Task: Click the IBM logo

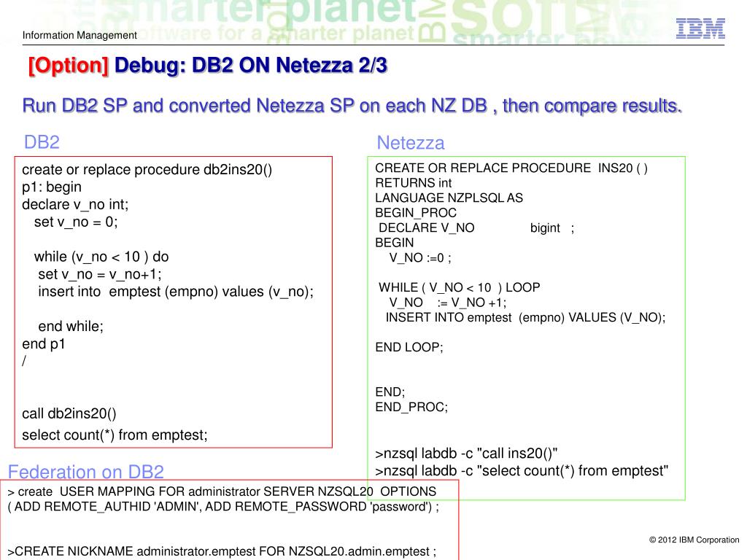Action: click(700, 28)
